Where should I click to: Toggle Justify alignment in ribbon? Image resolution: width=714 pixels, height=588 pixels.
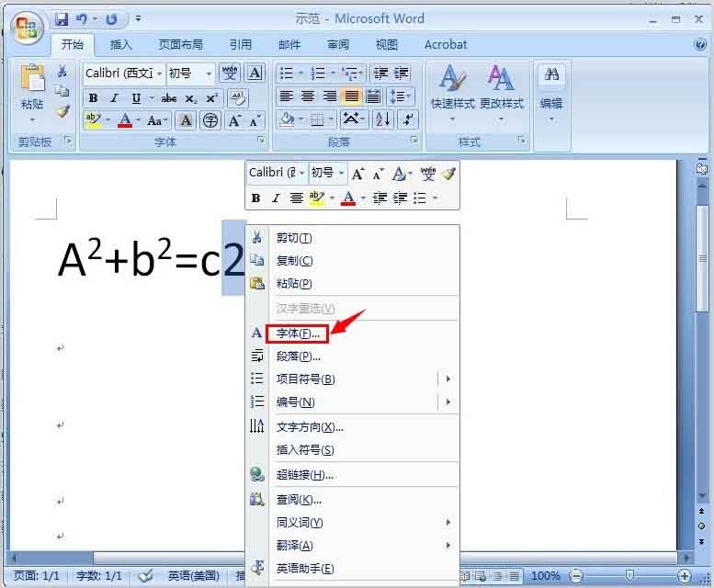352,96
